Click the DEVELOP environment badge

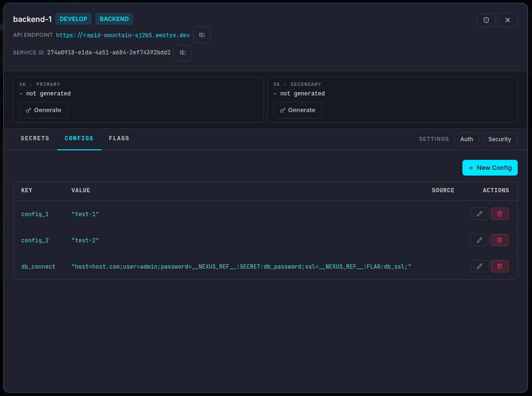tap(73, 19)
